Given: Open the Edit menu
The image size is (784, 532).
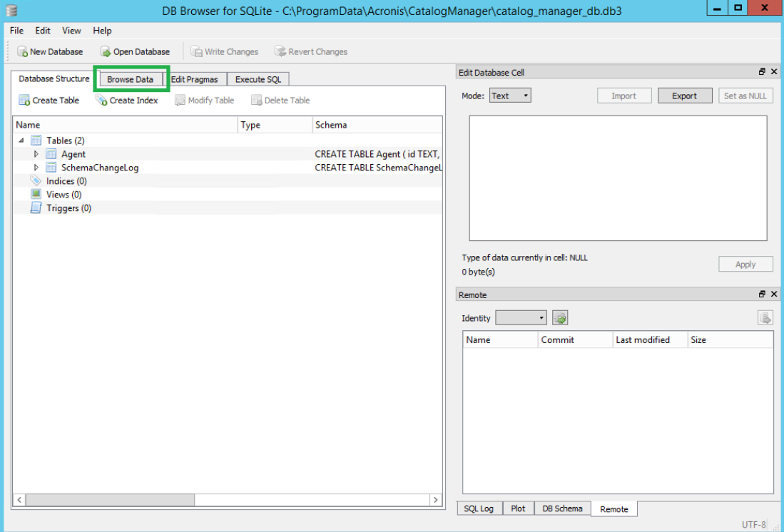Looking at the screenshot, I should click(43, 31).
